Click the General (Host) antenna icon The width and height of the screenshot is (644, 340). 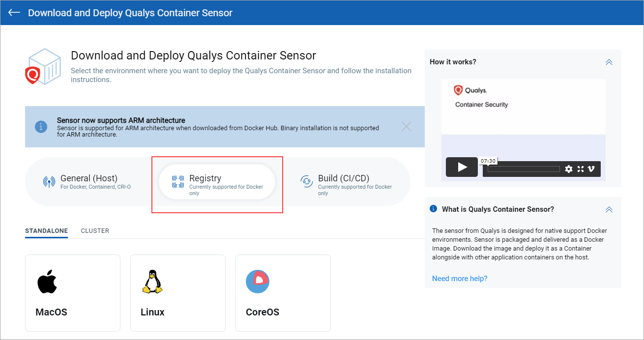[x=49, y=182]
